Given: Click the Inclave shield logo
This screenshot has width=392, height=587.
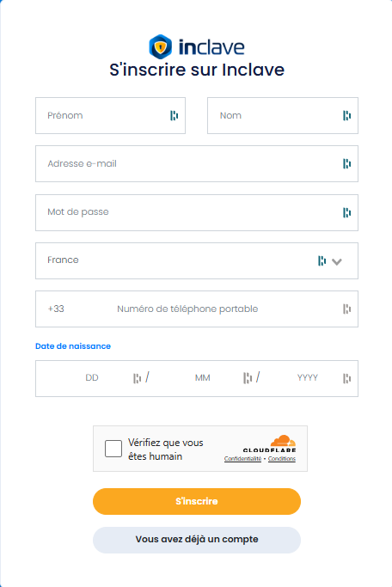Looking at the screenshot, I should click(160, 46).
